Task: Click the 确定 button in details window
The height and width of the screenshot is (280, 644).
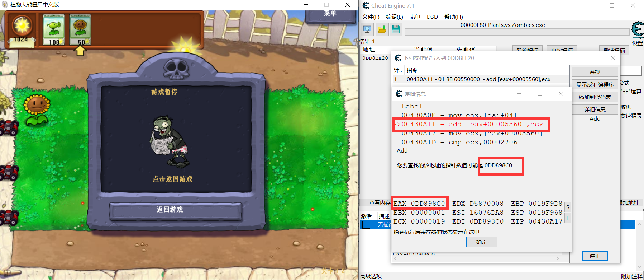Action: pyautogui.click(x=481, y=242)
